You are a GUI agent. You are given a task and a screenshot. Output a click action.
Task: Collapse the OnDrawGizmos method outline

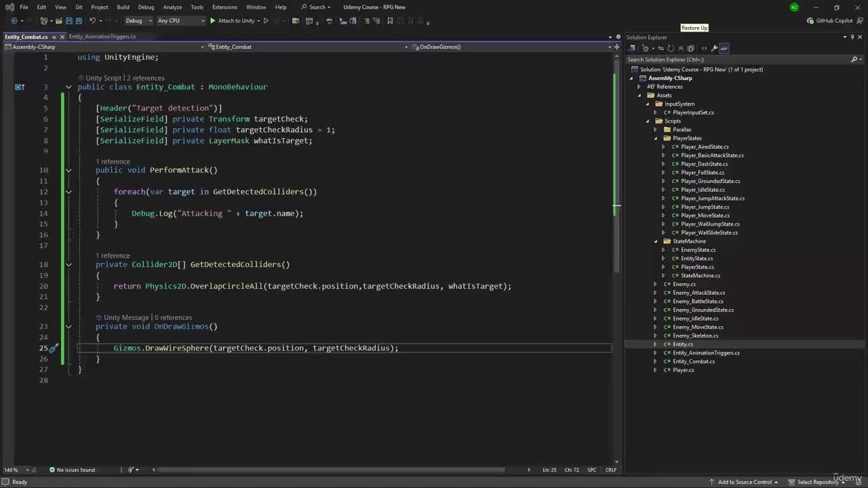[68, 327]
